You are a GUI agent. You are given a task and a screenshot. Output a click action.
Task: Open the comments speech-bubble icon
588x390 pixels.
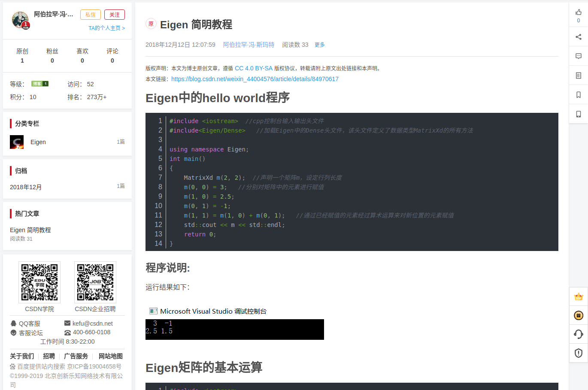(579, 56)
